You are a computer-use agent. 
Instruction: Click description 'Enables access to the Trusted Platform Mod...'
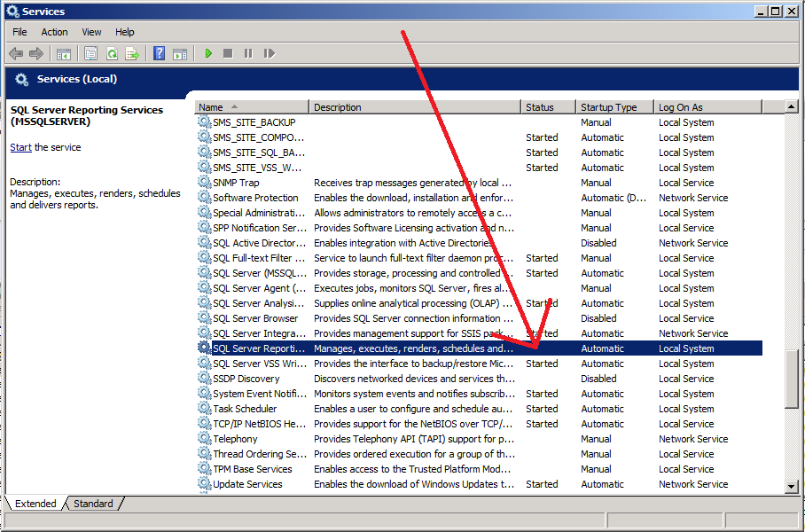(x=412, y=469)
